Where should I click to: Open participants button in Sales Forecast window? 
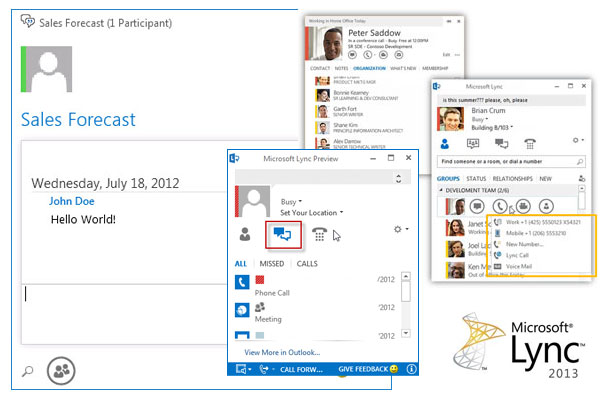coord(61,371)
